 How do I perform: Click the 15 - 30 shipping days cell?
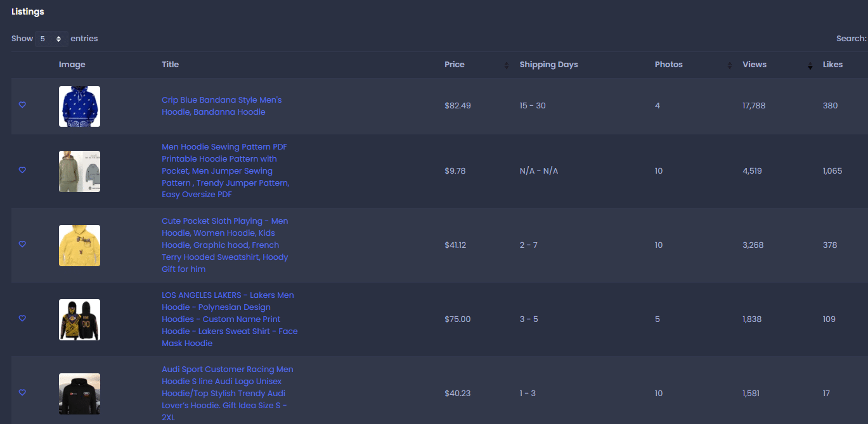pos(533,106)
